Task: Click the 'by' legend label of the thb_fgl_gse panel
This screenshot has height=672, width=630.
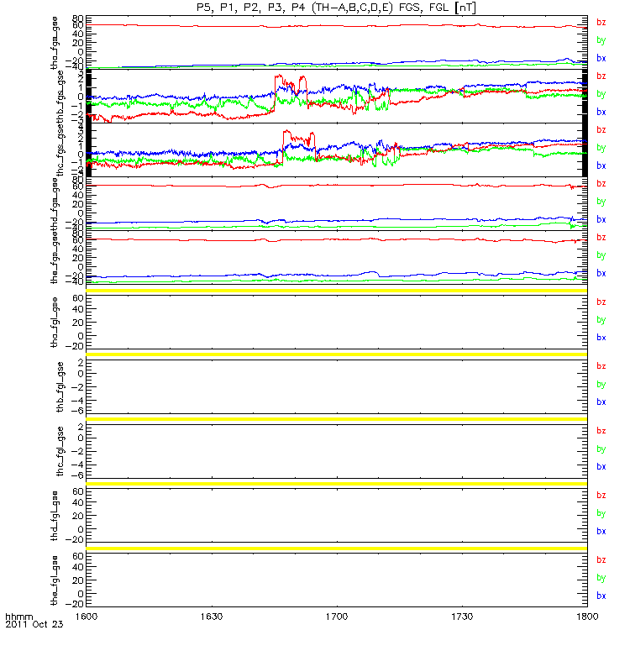Action: pyautogui.click(x=601, y=385)
